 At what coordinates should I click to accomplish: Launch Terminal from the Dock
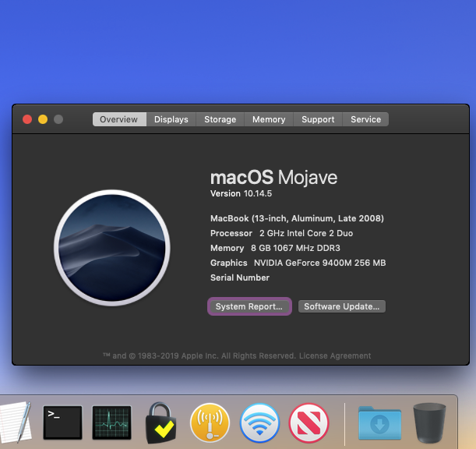tap(62, 422)
